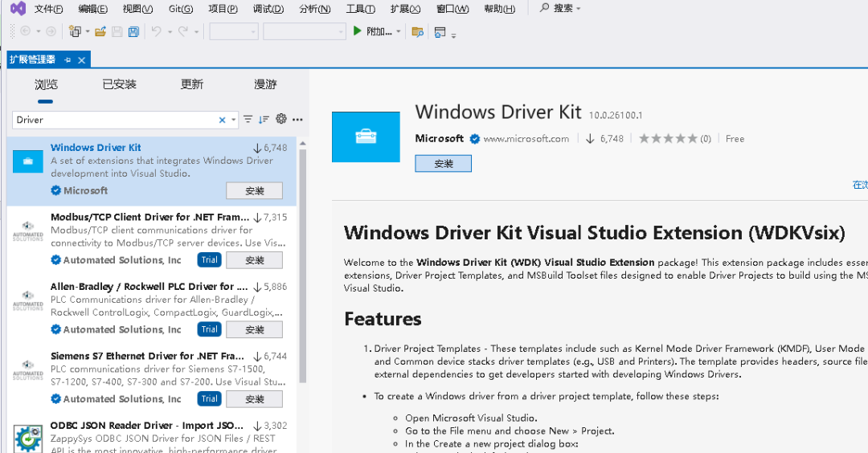The width and height of the screenshot is (868, 453).
Task: Install Windows Driver Kit from list row
Action: (255, 191)
